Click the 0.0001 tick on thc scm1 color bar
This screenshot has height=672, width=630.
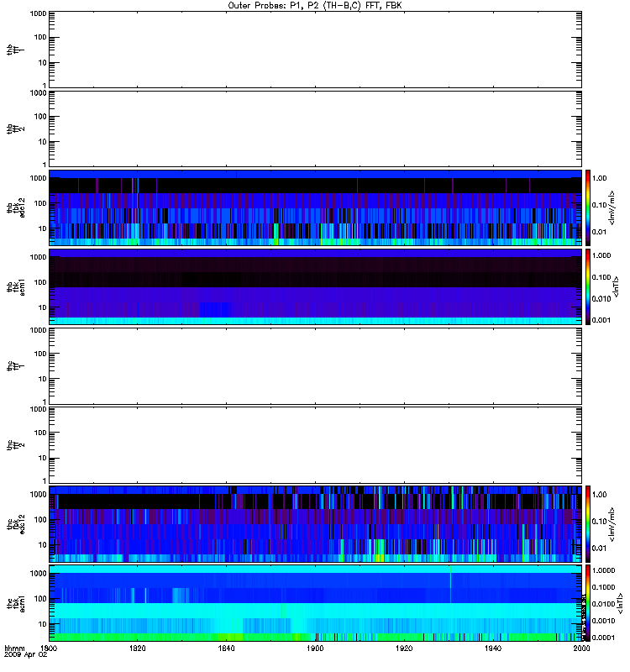tap(603, 638)
